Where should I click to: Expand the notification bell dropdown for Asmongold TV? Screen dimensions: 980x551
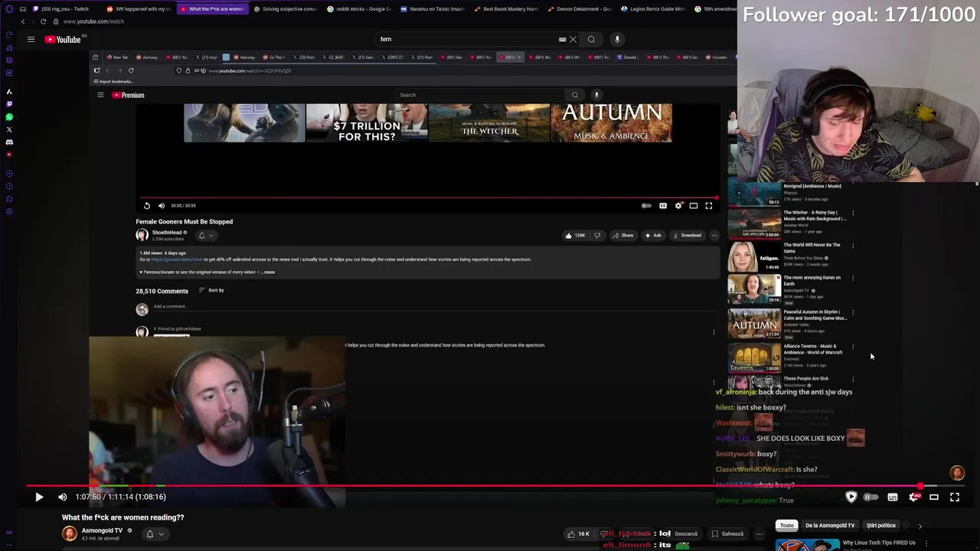tap(154, 534)
